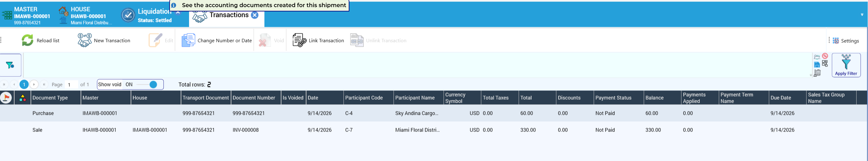
Task: Click Change Number or Date
Action: pyautogui.click(x=217, y=41)
